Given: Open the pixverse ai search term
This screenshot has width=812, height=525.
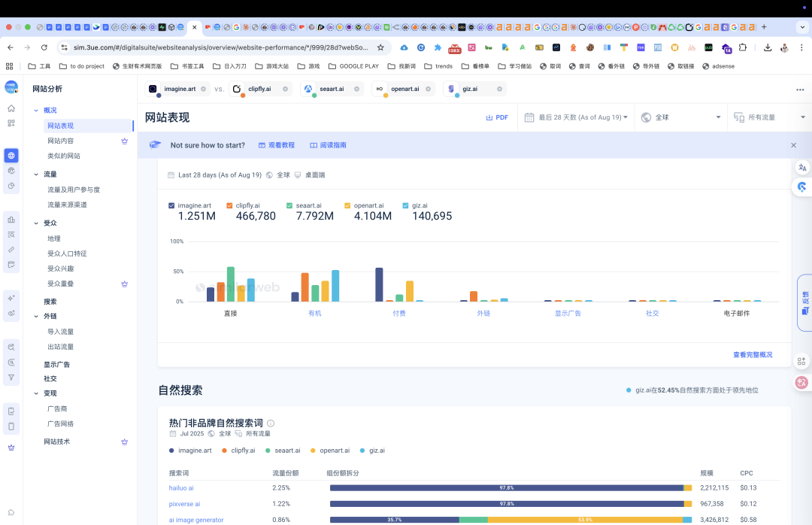Looking at the screenshot, I should 184,504.
